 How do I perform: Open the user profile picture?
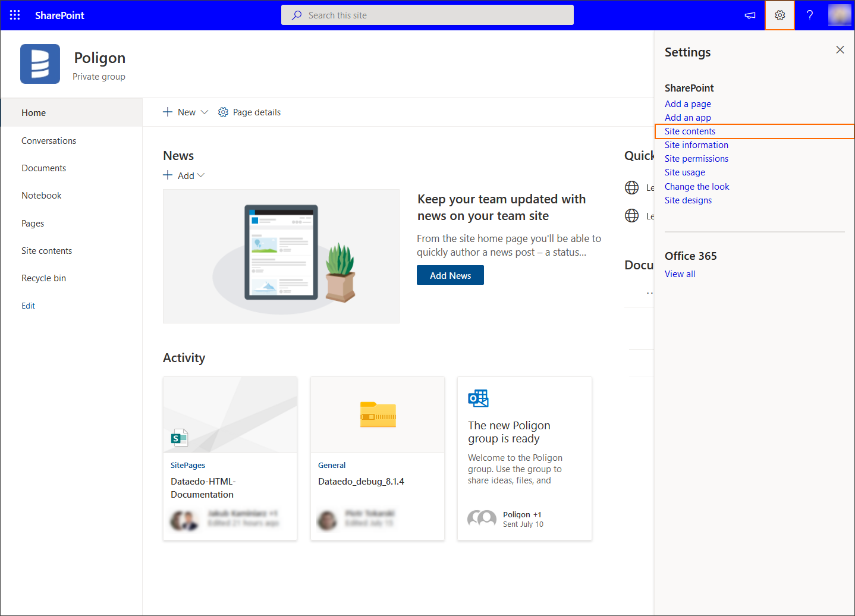pos(839,15)
